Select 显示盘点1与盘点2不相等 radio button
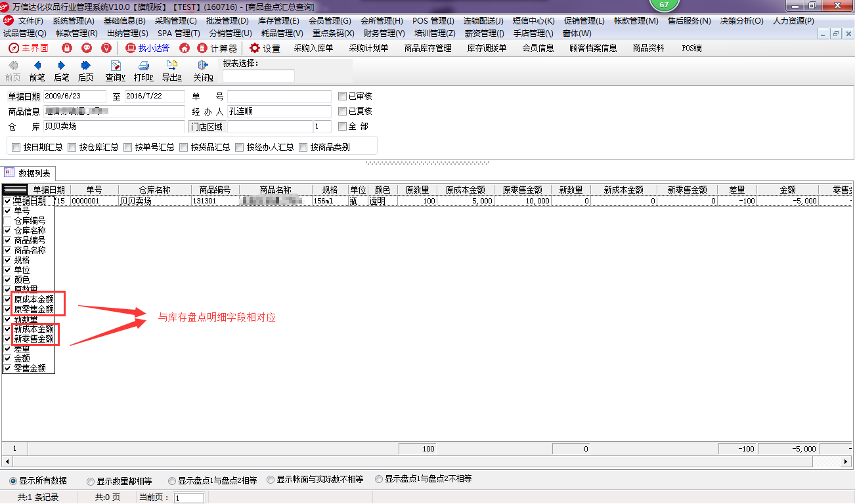The width and height of the screenshot is (855, 504). (x=379, y=479)
